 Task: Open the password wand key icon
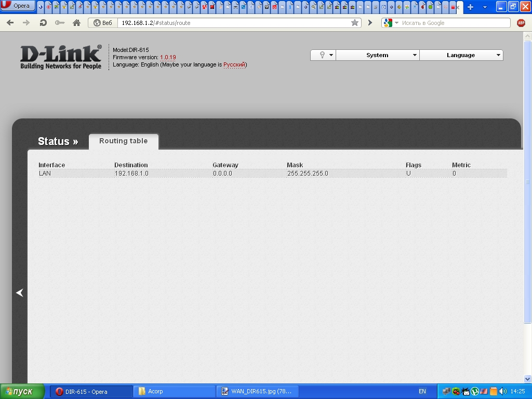60,23
